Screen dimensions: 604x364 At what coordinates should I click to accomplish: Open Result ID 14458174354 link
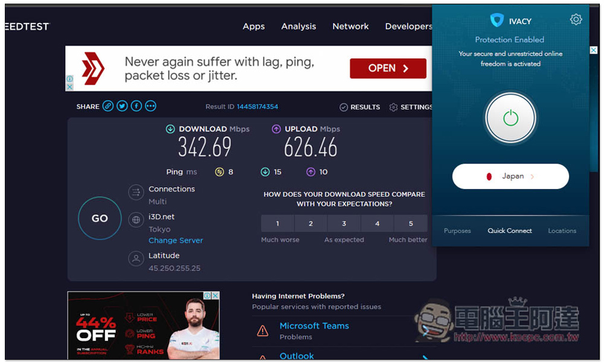[257, 107]
